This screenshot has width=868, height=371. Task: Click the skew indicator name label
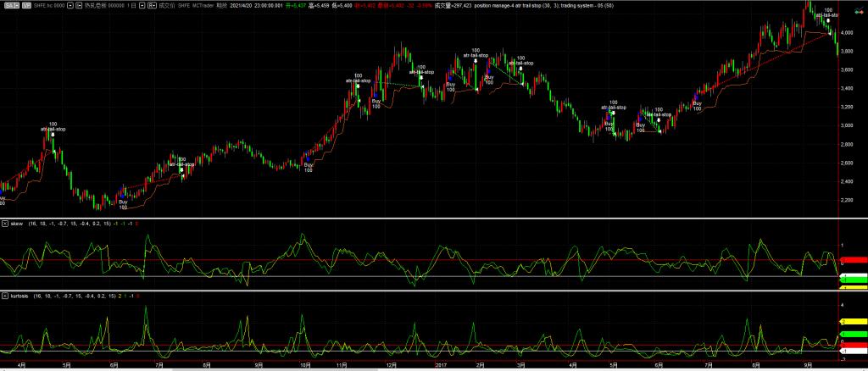[17, 224]
